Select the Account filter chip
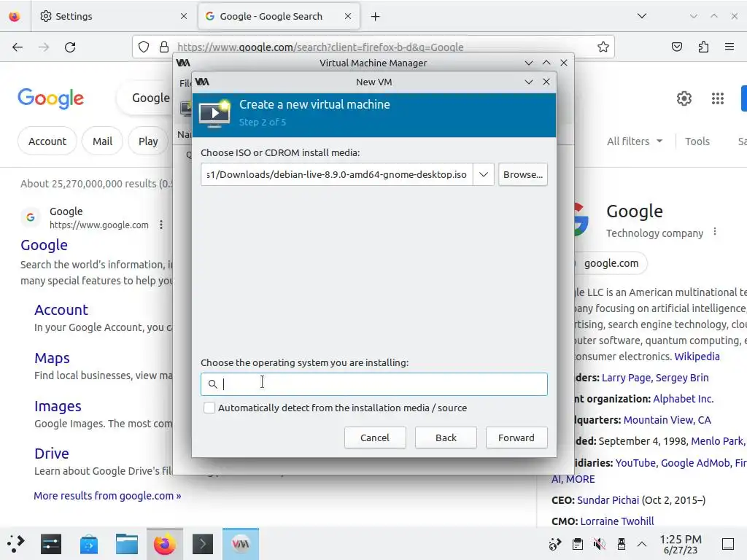This screenshot has width=747, height=560. (x=47, y=141)
